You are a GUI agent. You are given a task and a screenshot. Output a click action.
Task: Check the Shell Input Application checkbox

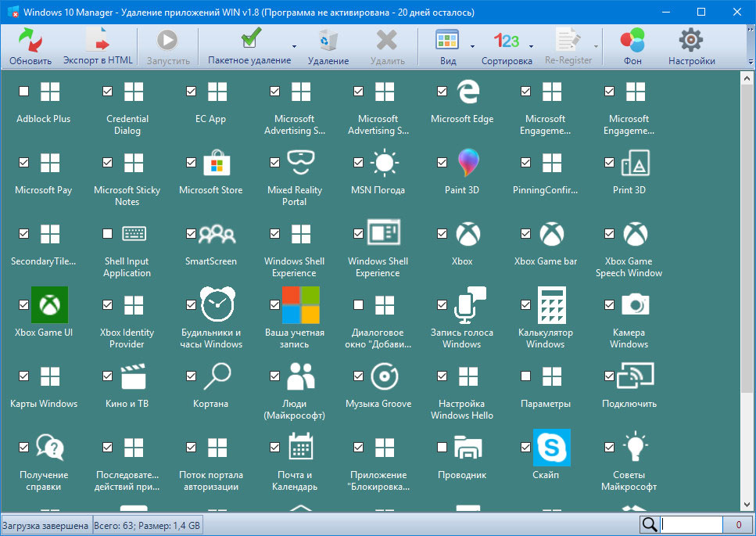(x=107, y=234)
